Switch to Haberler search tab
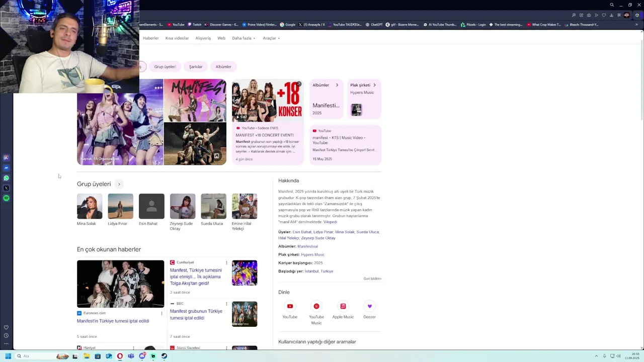This screenshot has height=362, width=644. tap(150, 38)
